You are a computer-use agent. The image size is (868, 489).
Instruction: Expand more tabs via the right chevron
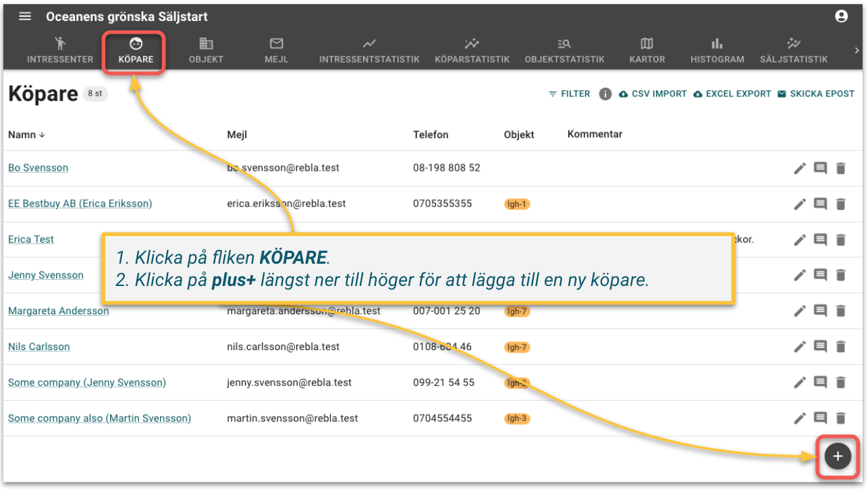[858, 49]
